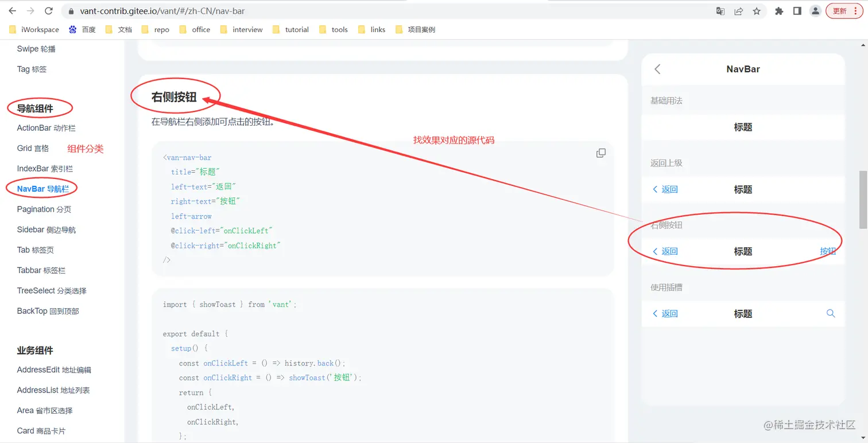Open the Google Translate page icon
The image size is (868, 443).
[x=720, y=11]
